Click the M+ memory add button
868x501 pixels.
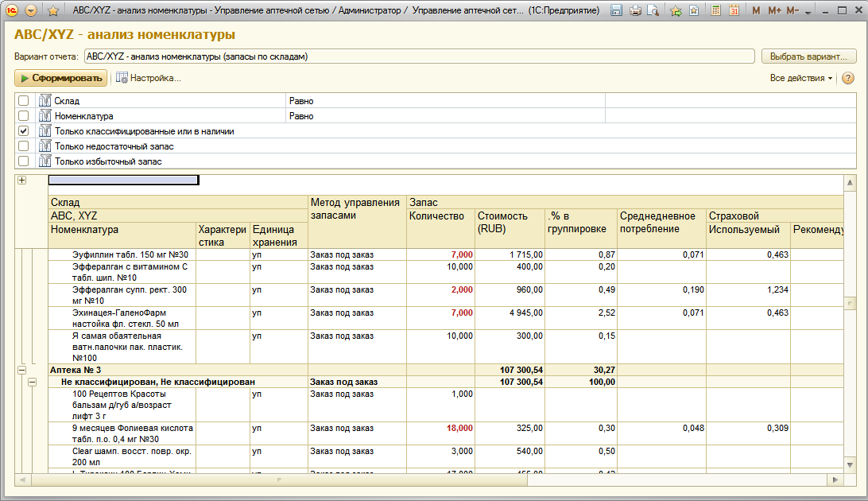click(x=774, y=10)
